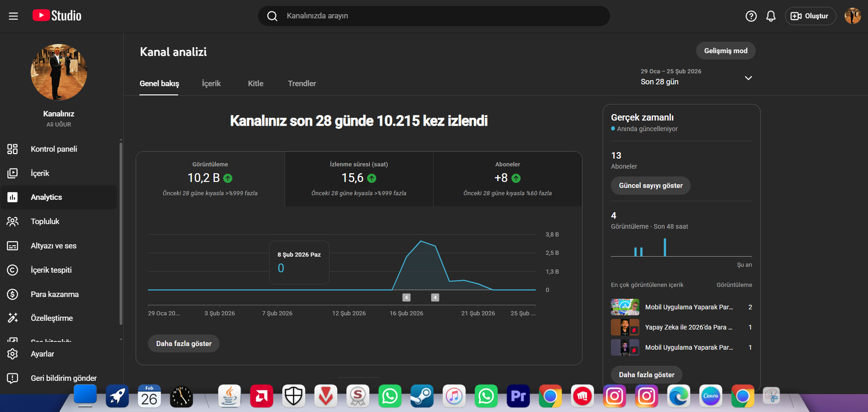Open the hamburger navigation menu
This screenshot has width=868, height=412.
[x=13, y=16]
